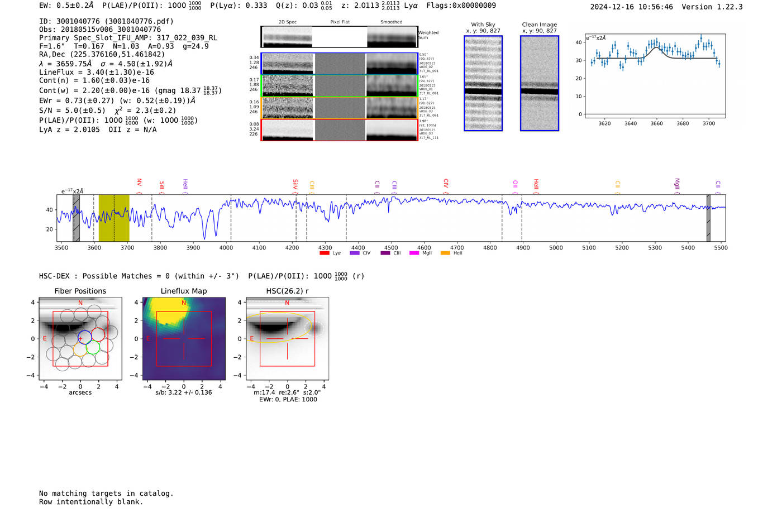Image resolution: width=782 pixels, height=532 pixels.
Task: Click the 'Obs: 20180515v006_3001040776' line
Action: 100,30
